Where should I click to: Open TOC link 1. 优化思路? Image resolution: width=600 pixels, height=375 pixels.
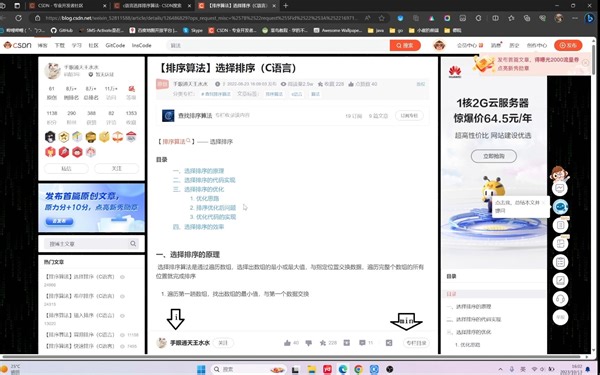coord(205,199)
